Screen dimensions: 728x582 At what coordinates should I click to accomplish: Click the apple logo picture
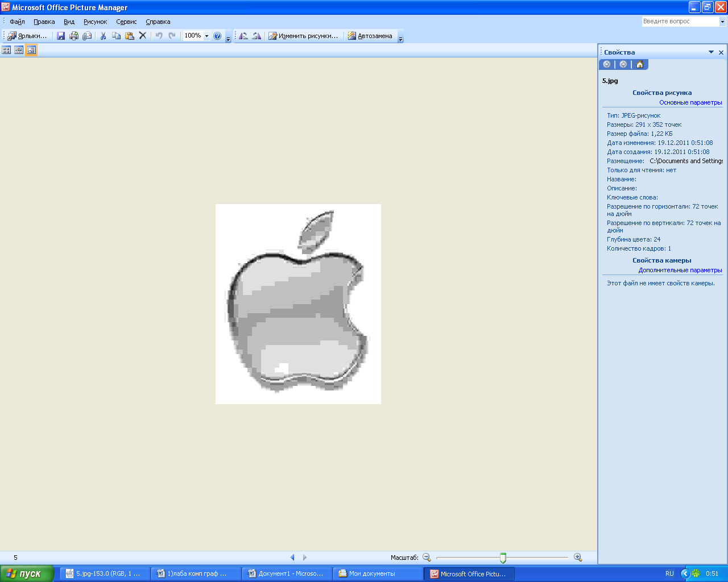pos(298,304)
